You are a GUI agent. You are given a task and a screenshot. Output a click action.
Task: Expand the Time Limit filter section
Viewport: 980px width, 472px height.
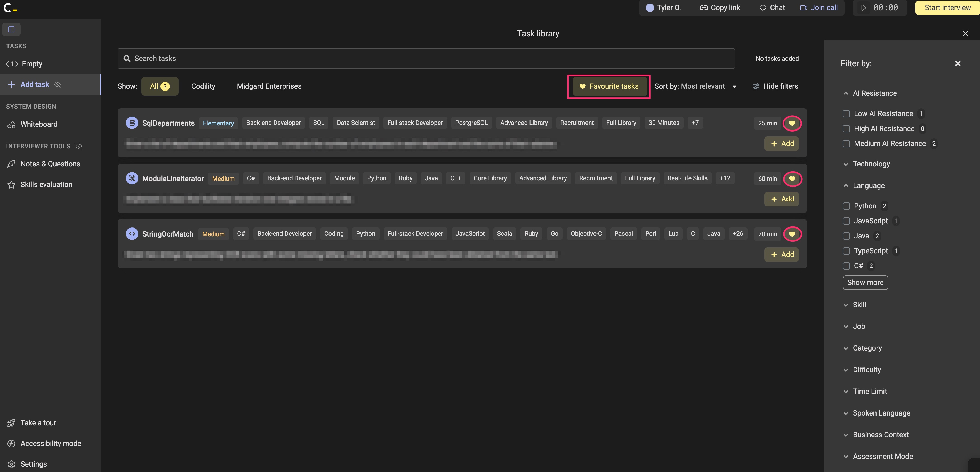865,391
